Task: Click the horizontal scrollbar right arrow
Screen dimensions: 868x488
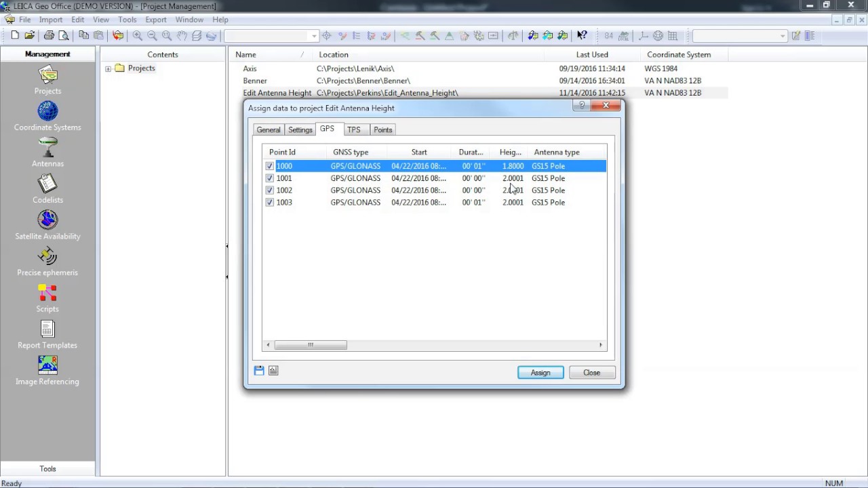Action: tap(600, 345)
